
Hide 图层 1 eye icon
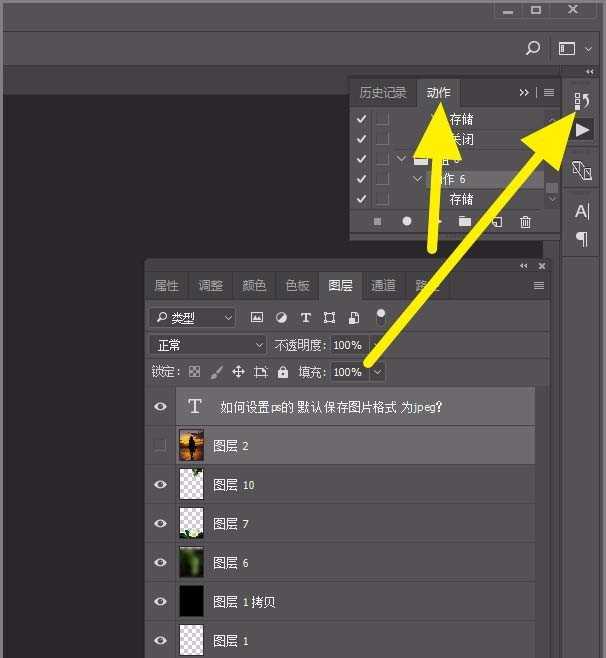tap(160, 640)
